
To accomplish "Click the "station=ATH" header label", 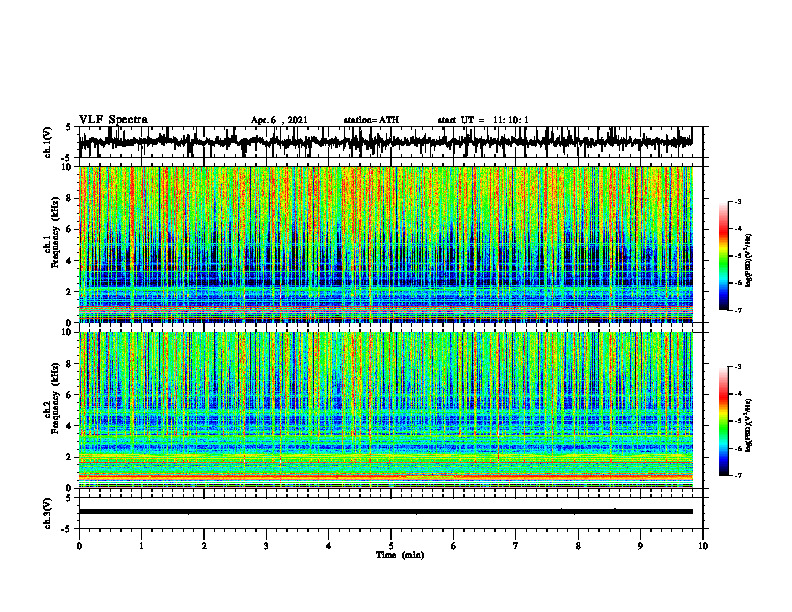I will 371,120.
